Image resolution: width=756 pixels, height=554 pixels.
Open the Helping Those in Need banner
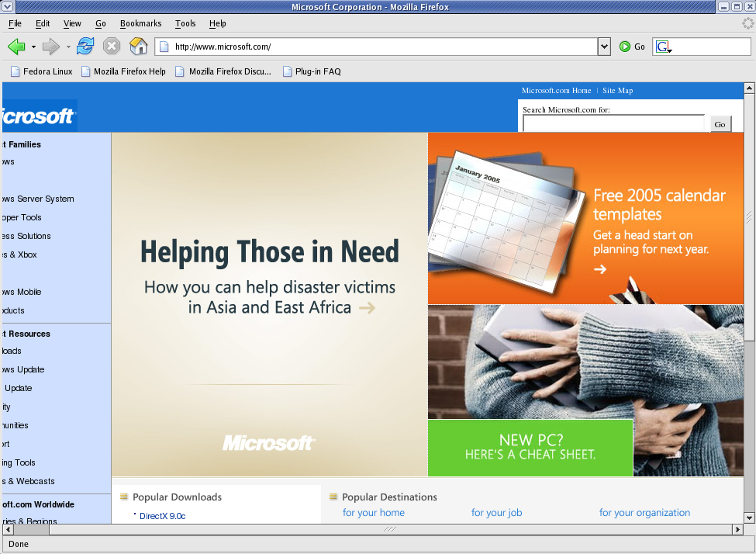(x=270, y=304)
